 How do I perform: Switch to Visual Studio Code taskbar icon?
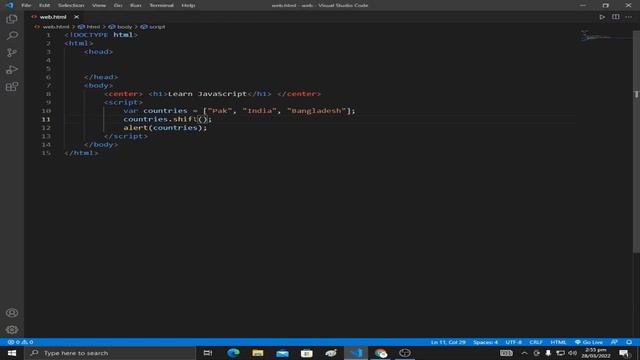coord(356,353)
